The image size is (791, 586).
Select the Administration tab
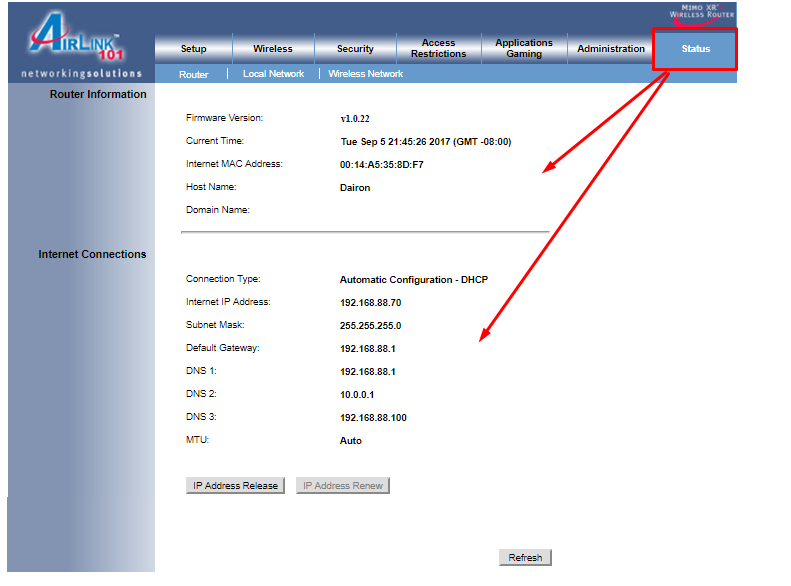coord(611,48)
